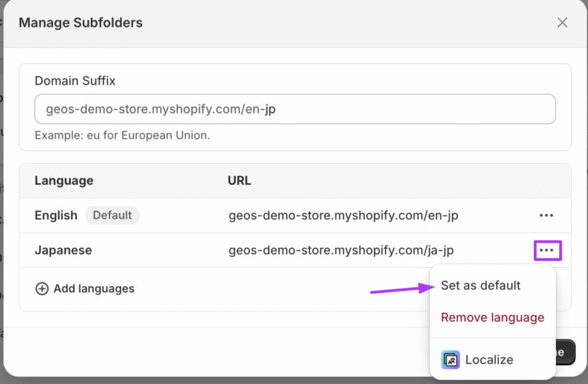Select the Japanese language name
The height and width of the screenshot is (384, 588).
click(x=63, y=250)
